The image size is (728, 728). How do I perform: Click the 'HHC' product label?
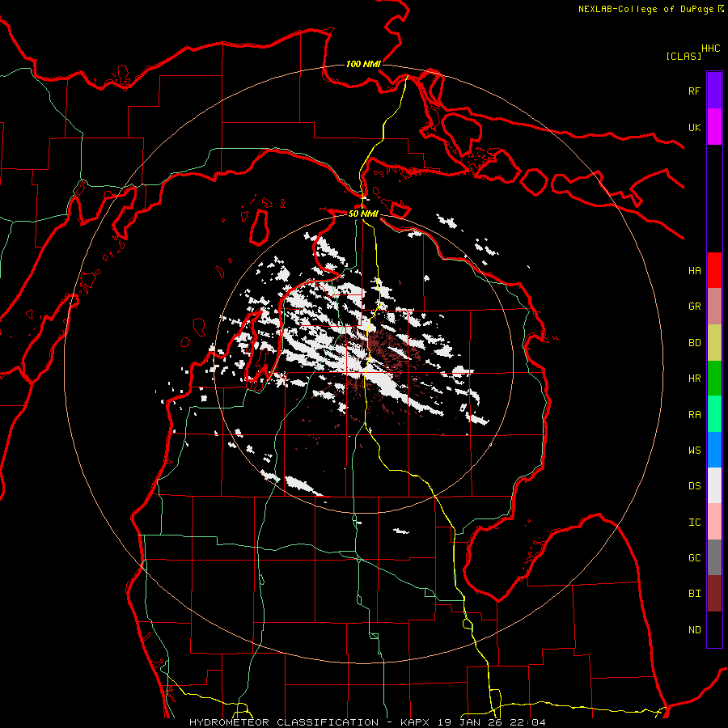tap(710, 49)
